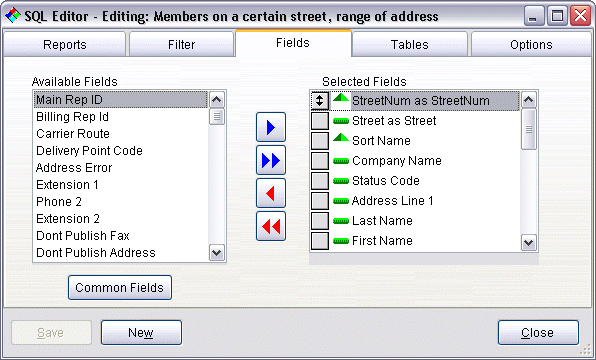Click the Save button

pyautogui.click(x=51, y=333)
